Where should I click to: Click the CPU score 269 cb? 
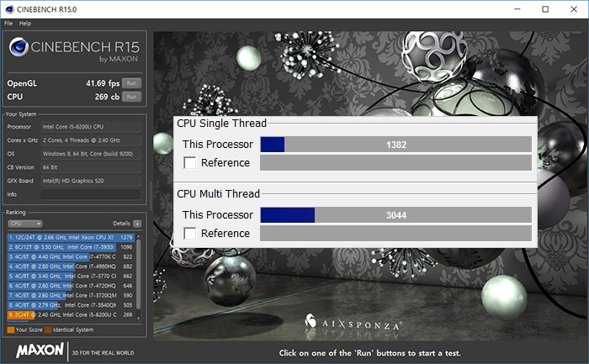[107, 97]
